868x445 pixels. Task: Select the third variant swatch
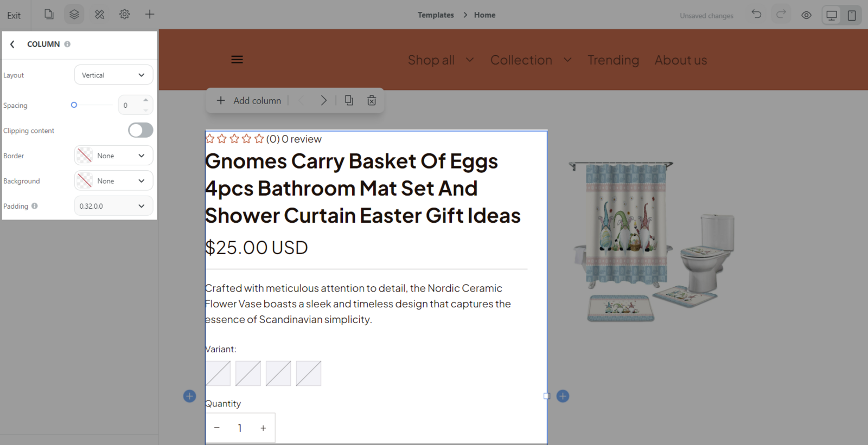278,373
